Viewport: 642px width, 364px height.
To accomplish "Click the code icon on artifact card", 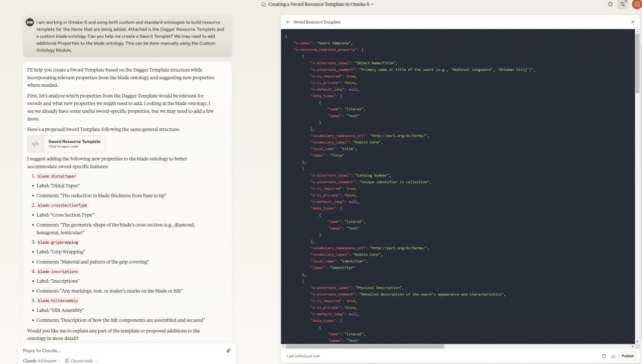I will pos(36,144).
